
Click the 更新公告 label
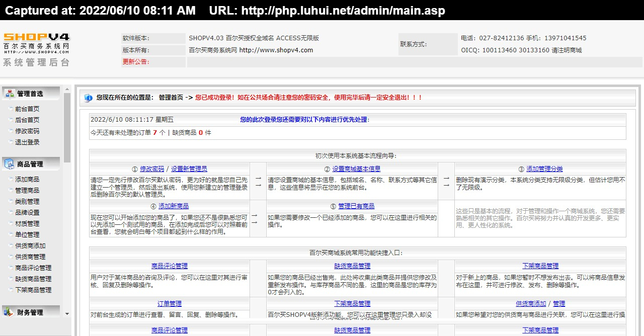click(136, 62)
